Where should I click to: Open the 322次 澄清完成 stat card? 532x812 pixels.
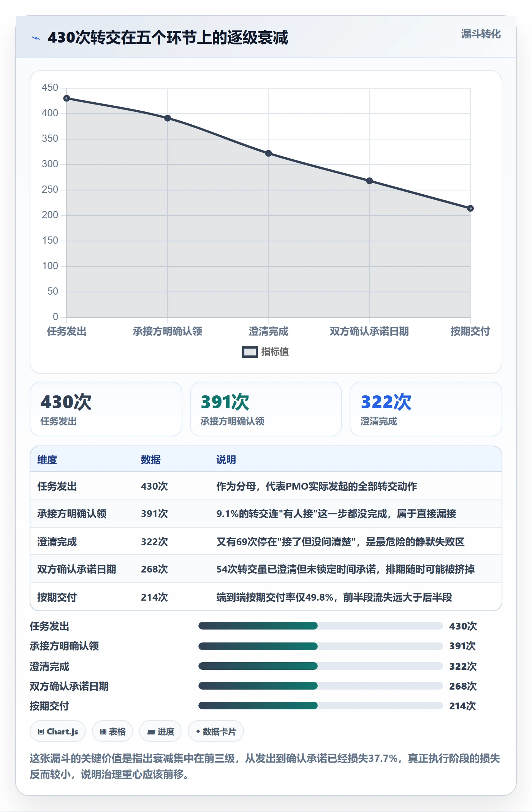coord(426,409)
